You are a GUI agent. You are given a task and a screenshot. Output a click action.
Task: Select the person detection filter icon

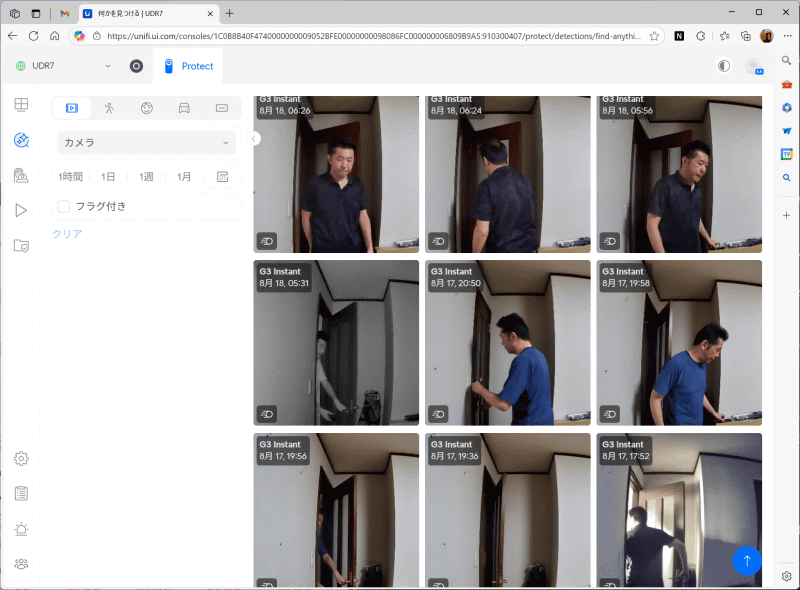click(x=109, y=107)
